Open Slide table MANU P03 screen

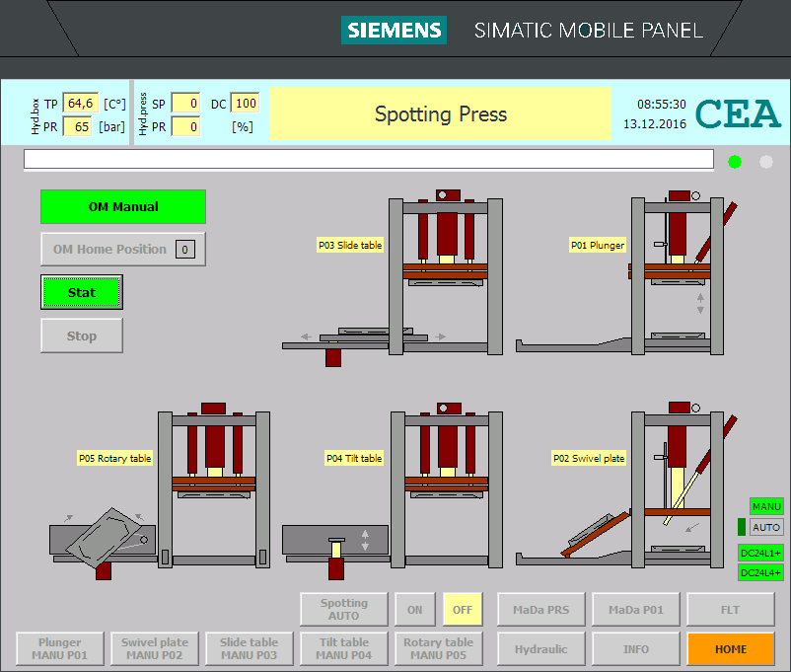pos(250,648)
